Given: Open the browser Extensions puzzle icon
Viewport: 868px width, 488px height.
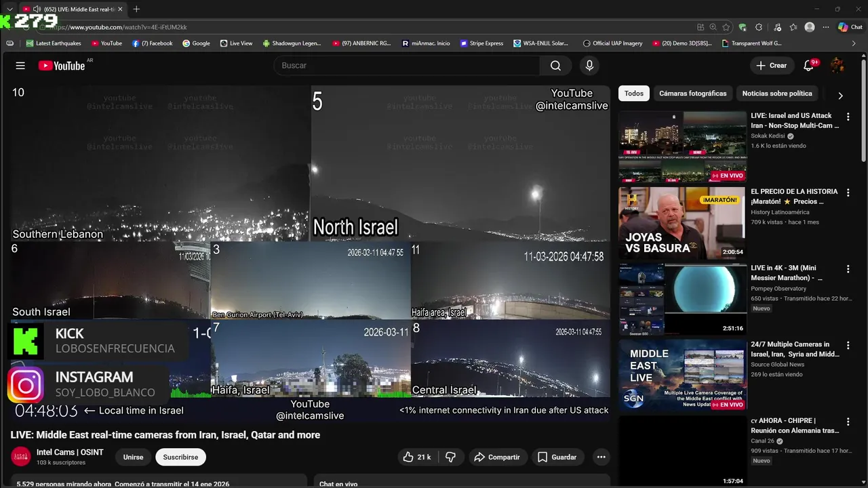Looking at the screenshot, I should pos(759,27).
